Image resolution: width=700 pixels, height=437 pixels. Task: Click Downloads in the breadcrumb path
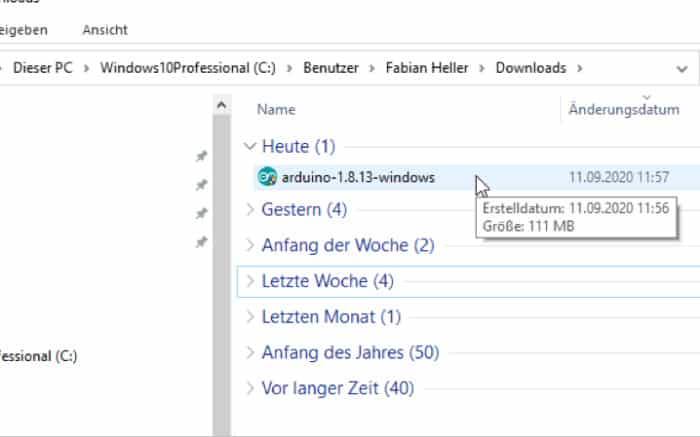[x=531, y=68]
